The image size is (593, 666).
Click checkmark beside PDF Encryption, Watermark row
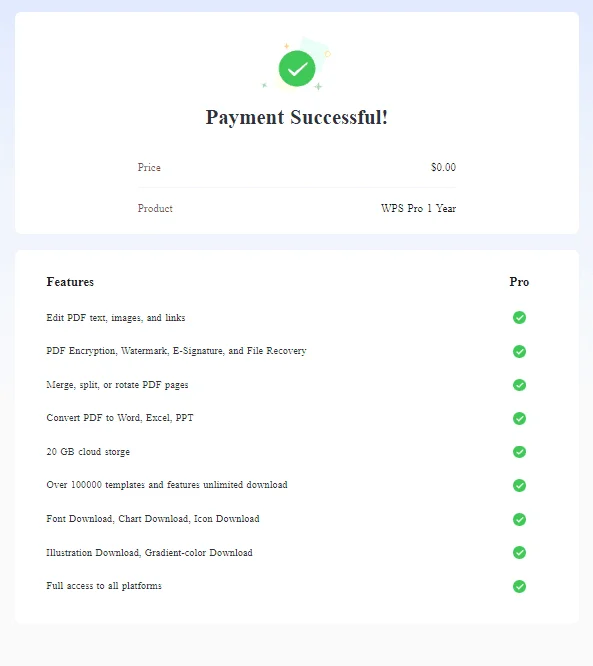point(519,351)
